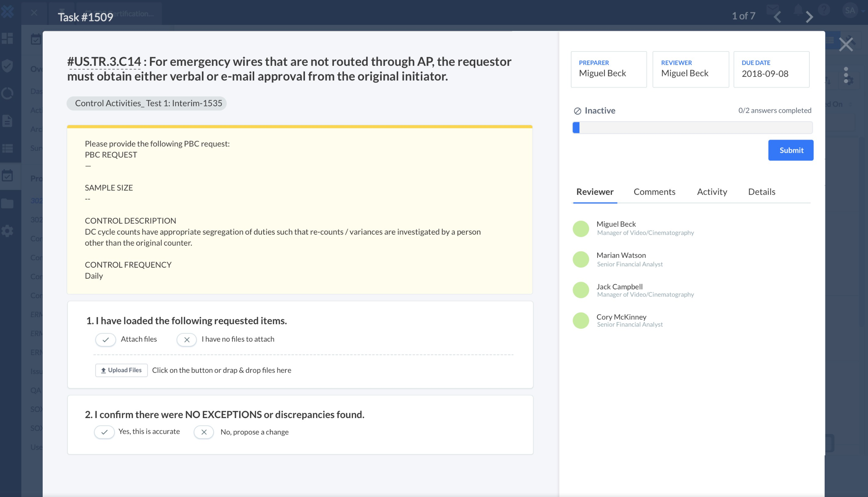Screen dimensions: 868x497
Task: Select the list view icon in sidebar
Action: [8, 148]
